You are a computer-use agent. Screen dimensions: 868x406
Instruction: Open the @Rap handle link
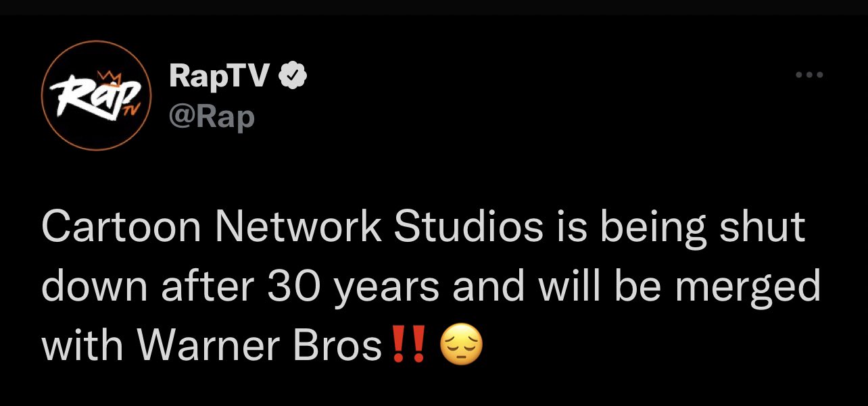212,116
